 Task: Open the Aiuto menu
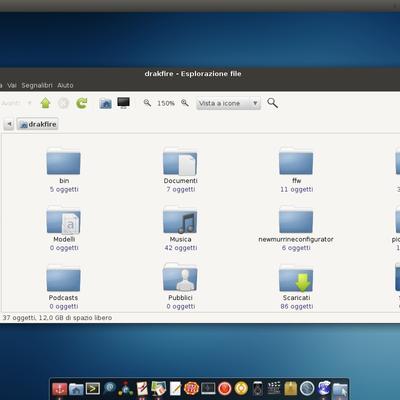click(x=65, y=85)
